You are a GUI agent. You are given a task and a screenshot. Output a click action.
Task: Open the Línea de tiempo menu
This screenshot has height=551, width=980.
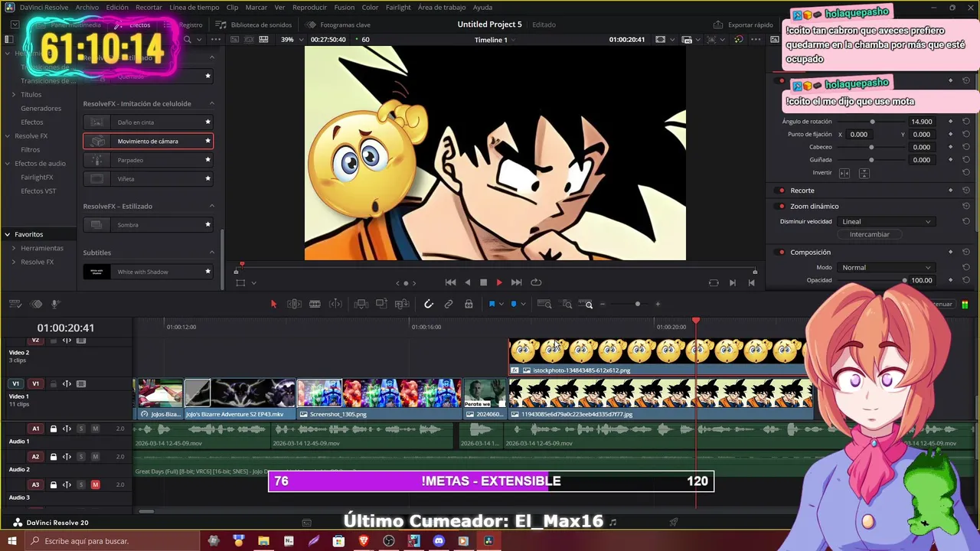pos(194,7)
